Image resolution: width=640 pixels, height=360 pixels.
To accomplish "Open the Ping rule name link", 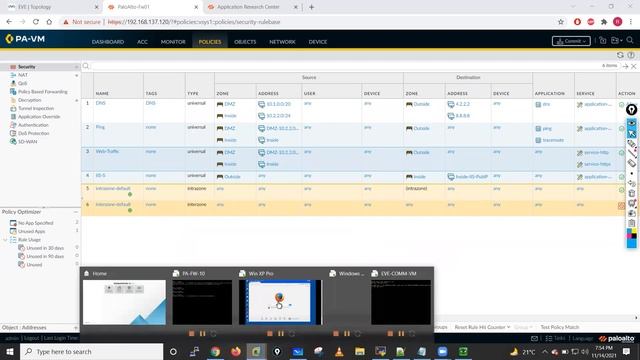I will pyautogui.click(x=100, y=127).
